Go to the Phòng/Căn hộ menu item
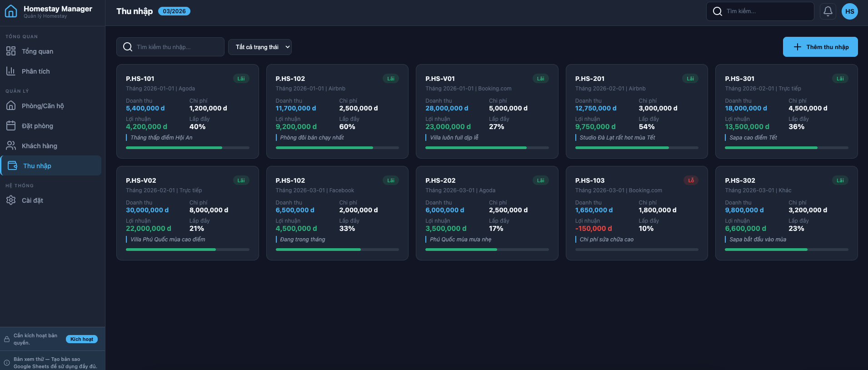 [43, 106]
